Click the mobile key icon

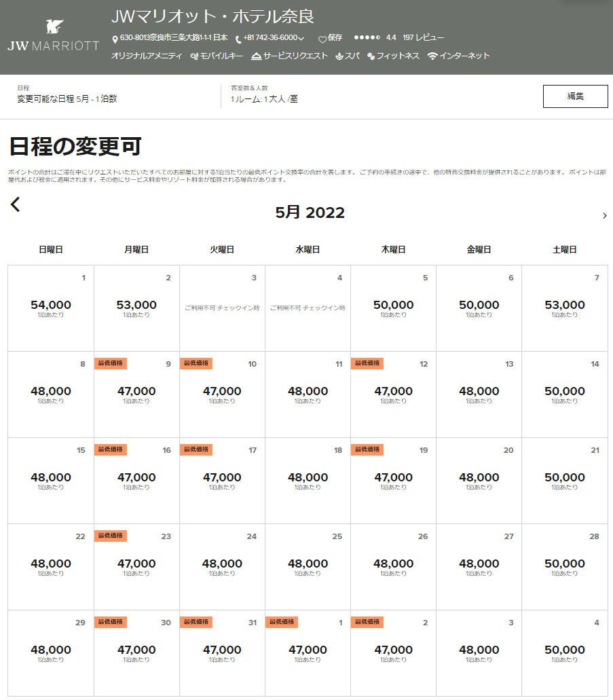[x=194, y=56]
